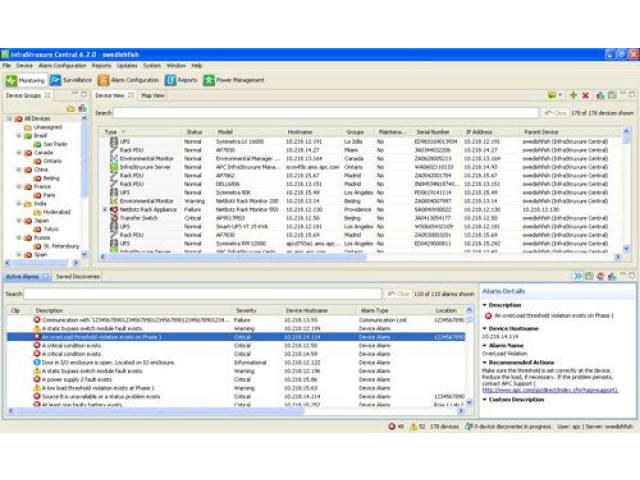Collapse the Device Hostname details section
The height and width of the screenshot is (480, 640).
click(484, 329)
